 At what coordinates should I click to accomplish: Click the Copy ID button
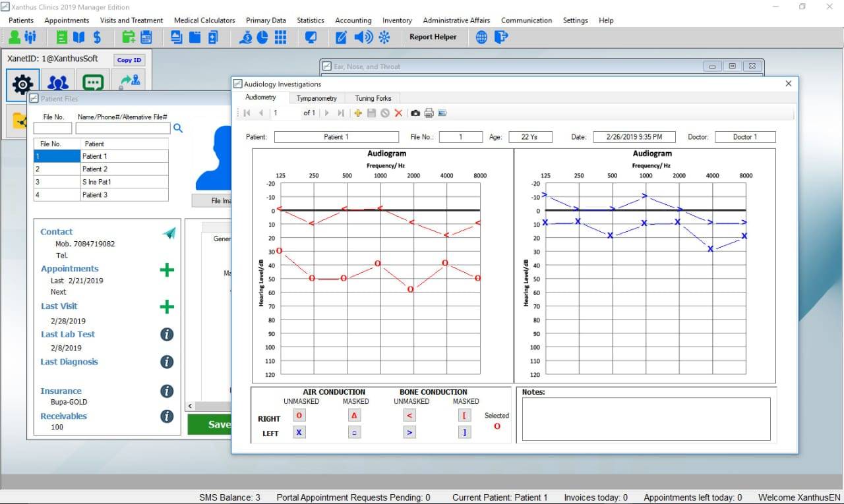coord(129,60)
